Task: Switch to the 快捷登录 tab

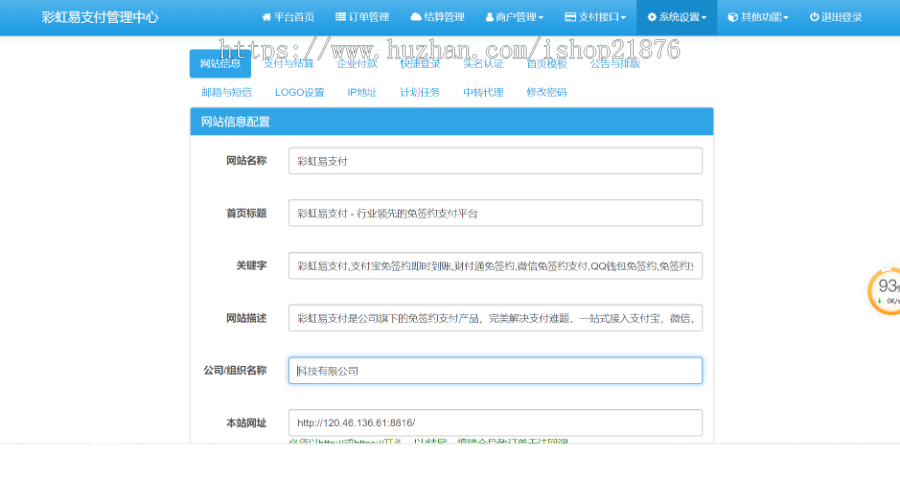Action: click(420, 64)
